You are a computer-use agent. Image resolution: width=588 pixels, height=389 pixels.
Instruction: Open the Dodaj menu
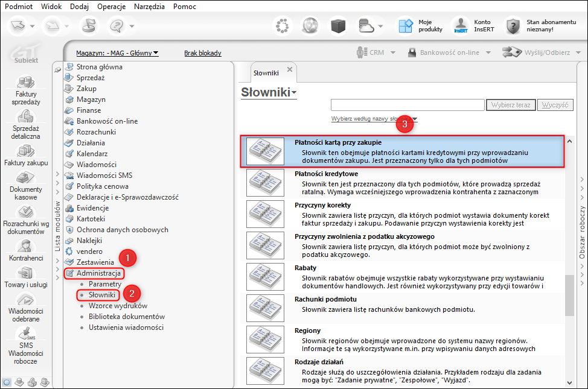tap(80, 7)
